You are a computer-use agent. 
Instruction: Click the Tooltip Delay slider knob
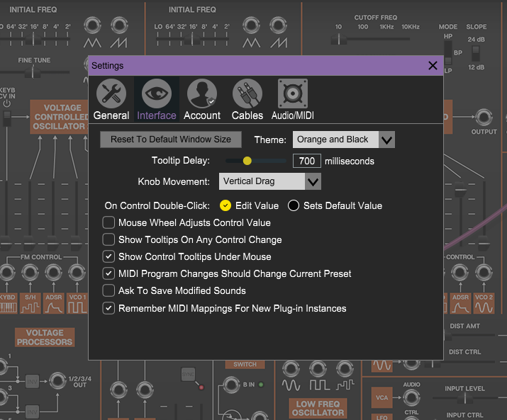pos(247,161)
